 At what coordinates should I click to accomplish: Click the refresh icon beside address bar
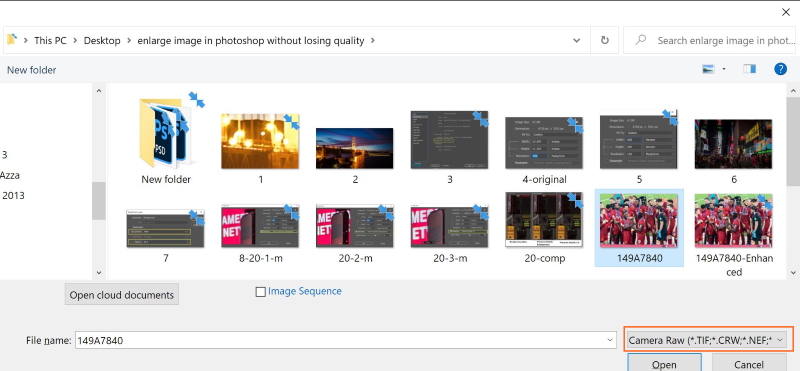[x=605, y=40]
